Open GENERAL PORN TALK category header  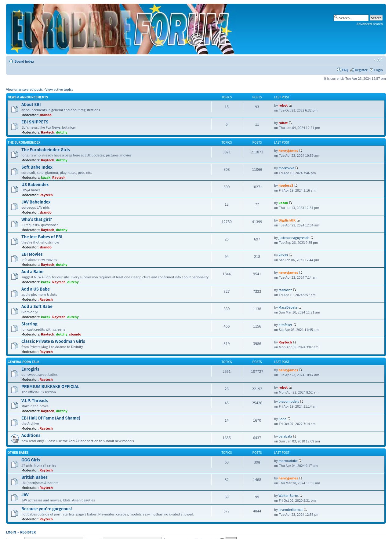(24, 362)
